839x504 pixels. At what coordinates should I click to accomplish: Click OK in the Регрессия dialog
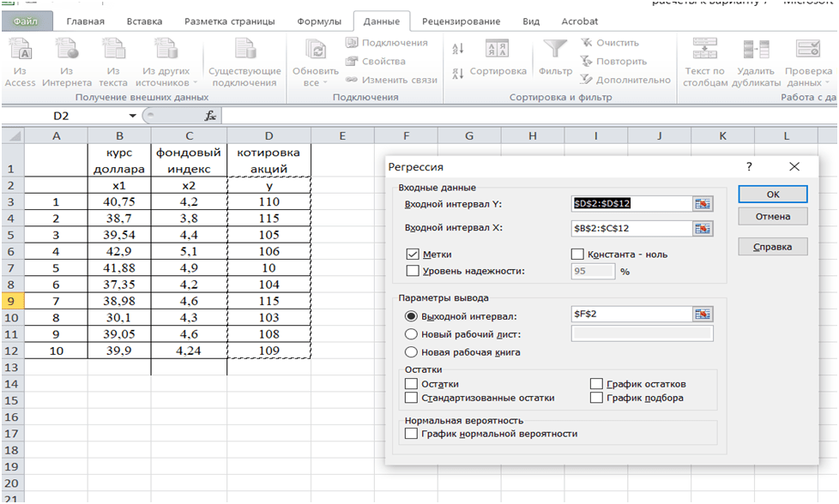coord(773,194)
